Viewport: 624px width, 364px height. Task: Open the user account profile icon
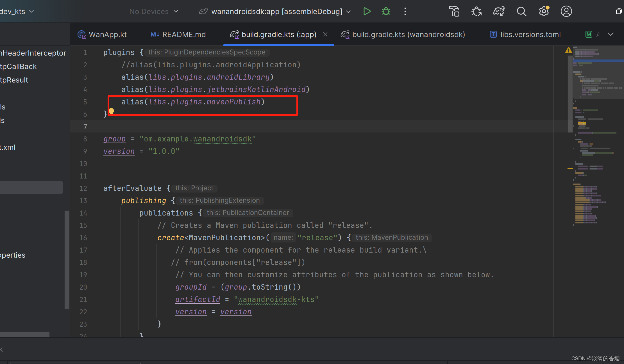tap(566, 12)
